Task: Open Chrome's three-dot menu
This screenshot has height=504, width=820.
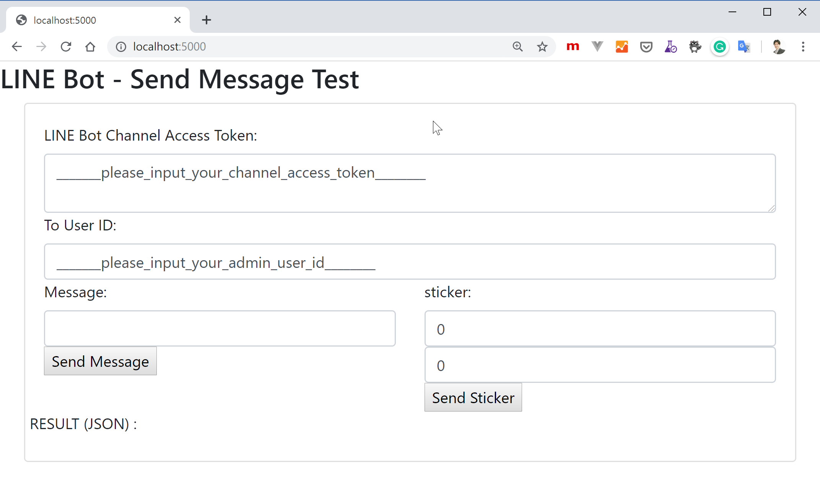Action: tap(803, 47)
